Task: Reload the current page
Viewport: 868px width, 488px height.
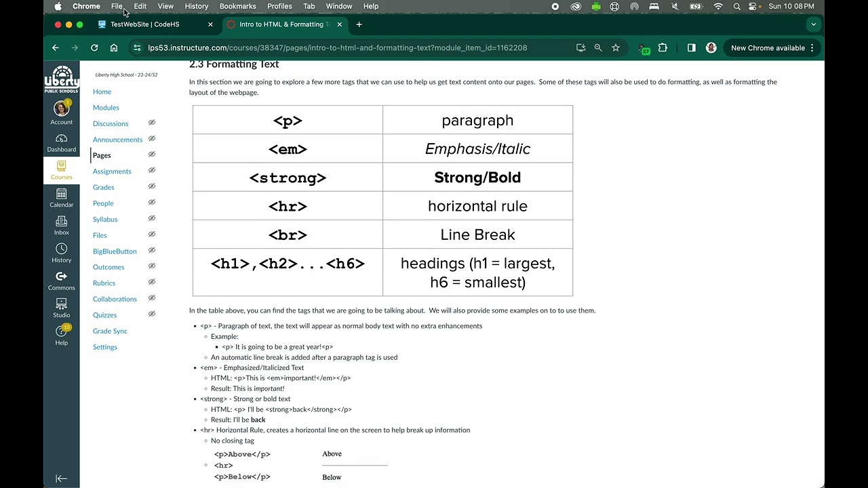Action: [94, 48]
